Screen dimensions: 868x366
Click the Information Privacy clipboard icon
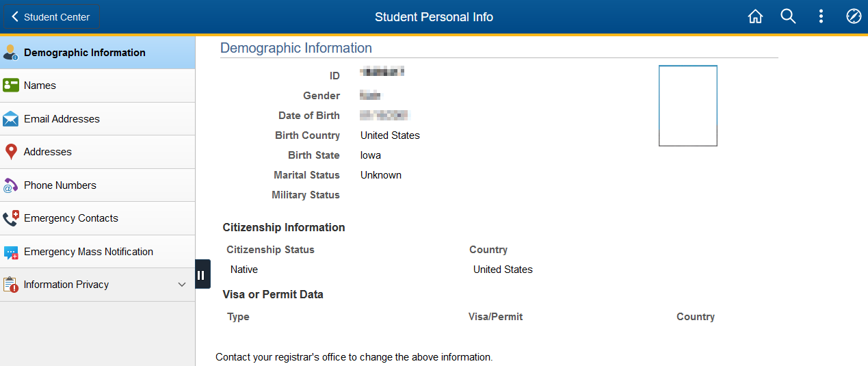pyautogui.click(x=10, y=285)
